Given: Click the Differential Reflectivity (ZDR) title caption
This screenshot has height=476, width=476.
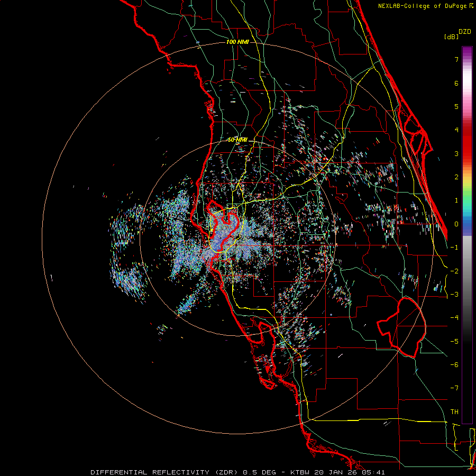Looking at the screenshot, I should coord(237,472).
